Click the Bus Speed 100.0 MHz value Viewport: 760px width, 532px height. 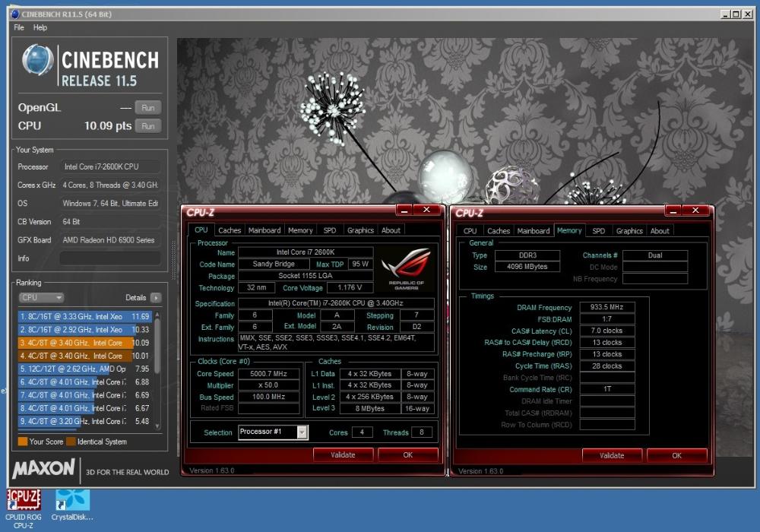coord(268,396)
